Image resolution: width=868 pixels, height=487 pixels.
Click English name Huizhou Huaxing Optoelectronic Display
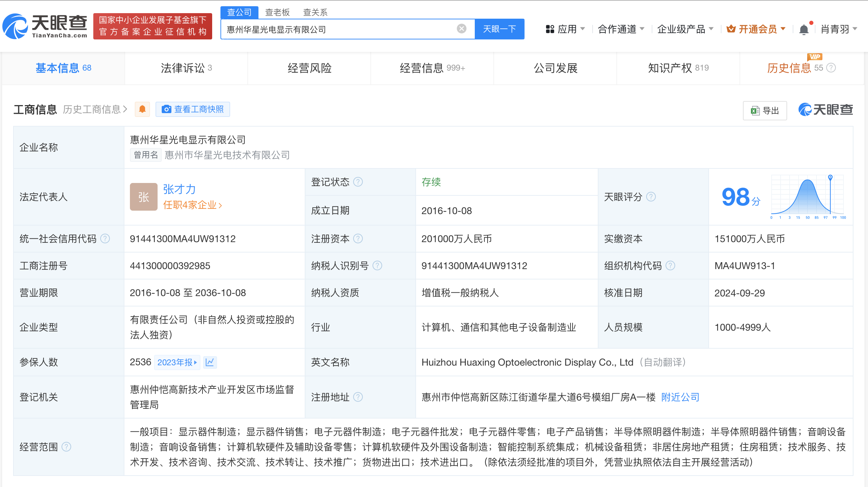[527, 362]
